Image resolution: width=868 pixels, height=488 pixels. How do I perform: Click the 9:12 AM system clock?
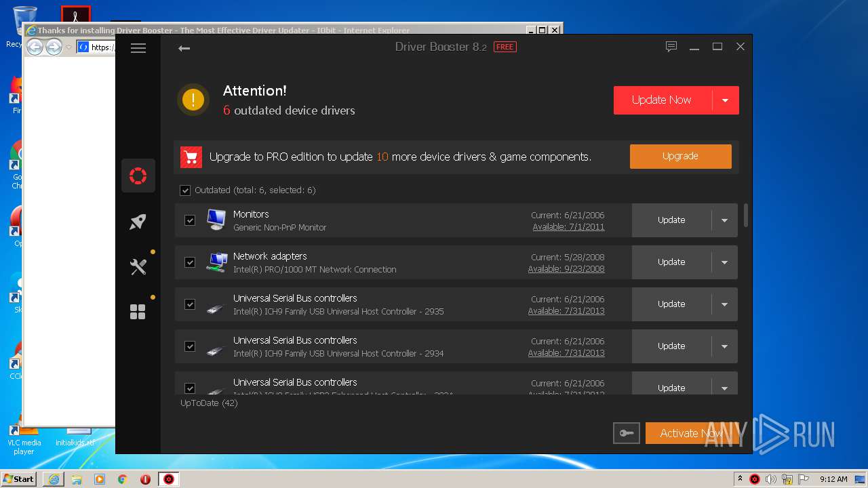click(833, 479)
